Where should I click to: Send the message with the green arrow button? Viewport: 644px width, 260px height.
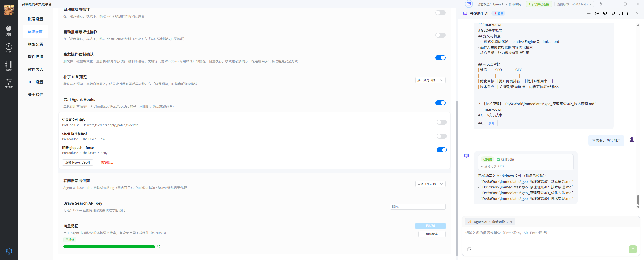pyautogui.click(x=633, y=249)
